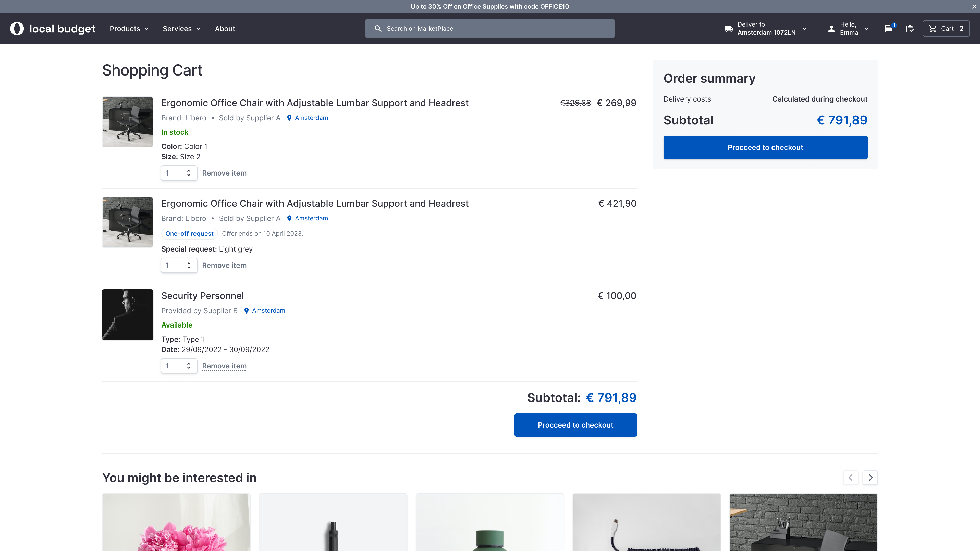Viewport: 980px width, 551px height.
Task: Expand the Services menu
Action: [x=181, y=29]
